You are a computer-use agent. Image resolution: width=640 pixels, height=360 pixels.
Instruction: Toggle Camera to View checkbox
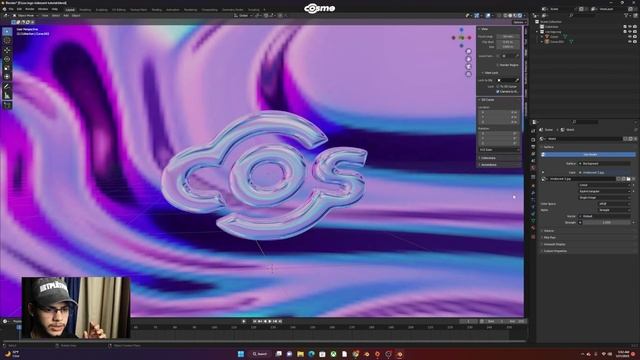click(498, 91)
